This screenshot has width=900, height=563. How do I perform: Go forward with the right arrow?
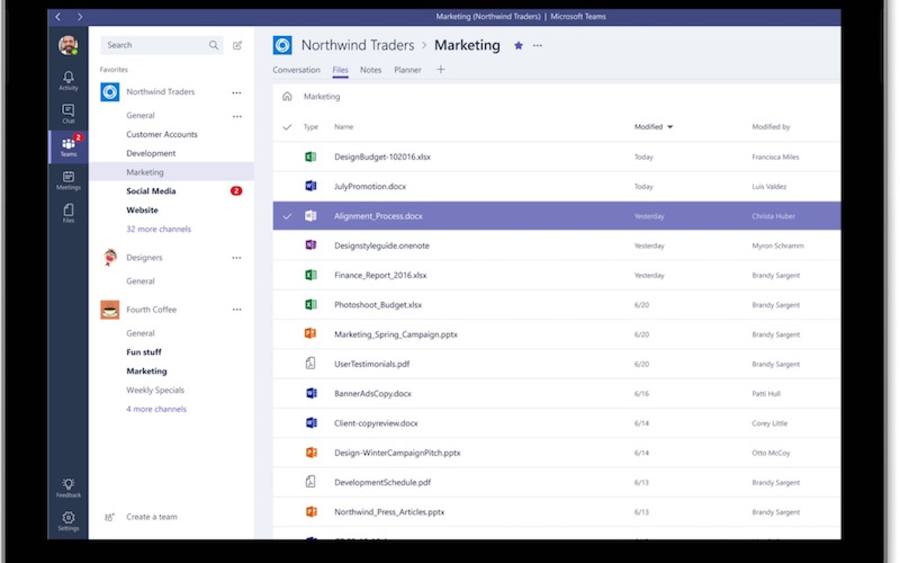(79, 17)
